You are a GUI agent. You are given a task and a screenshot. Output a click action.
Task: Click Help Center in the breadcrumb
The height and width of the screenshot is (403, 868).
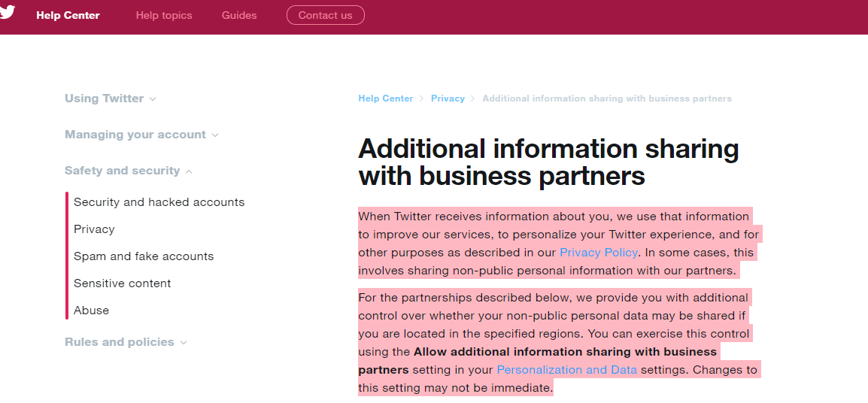385,98
